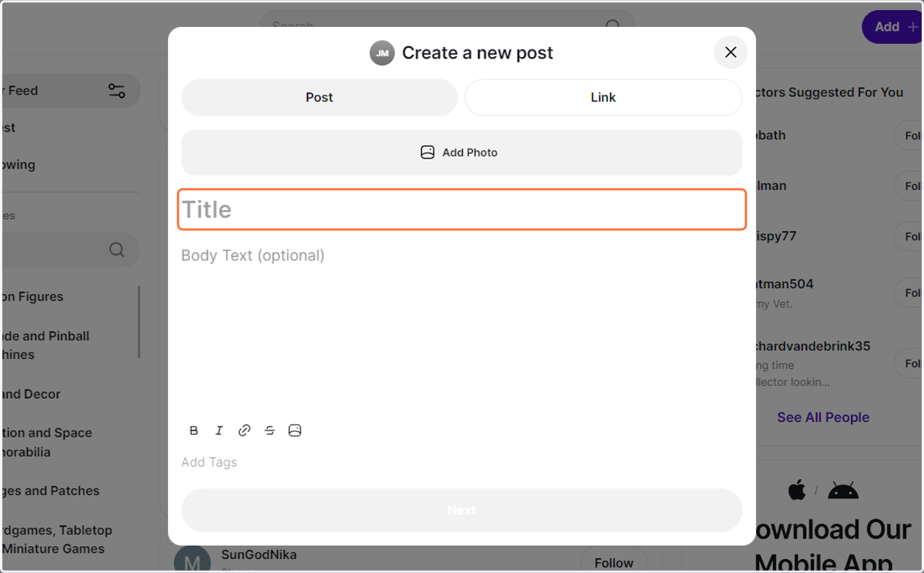
Task: Open feed filter settings icon in sidebar
Action: [x=117, y=91]
